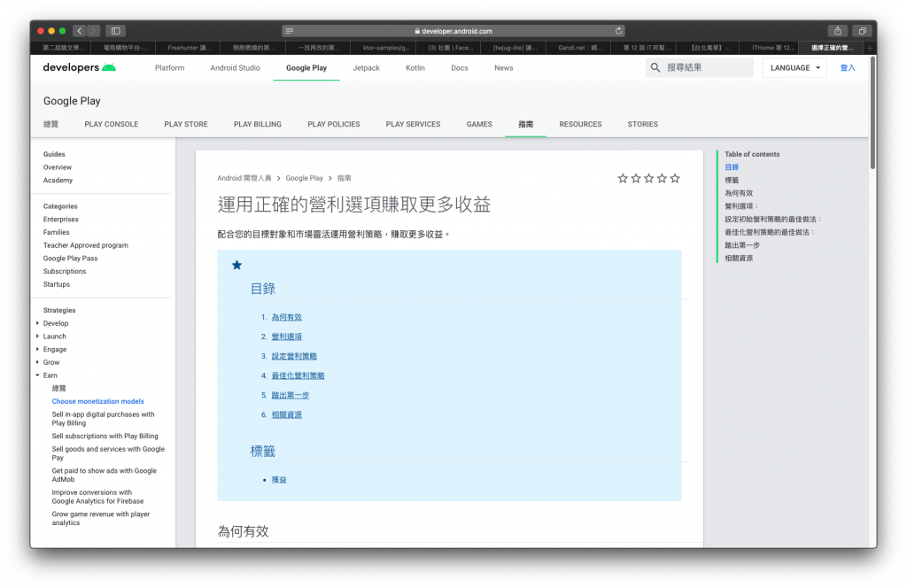Click the Reader view icon in address bar
This screenshot has width=907, height=588.
290,31
